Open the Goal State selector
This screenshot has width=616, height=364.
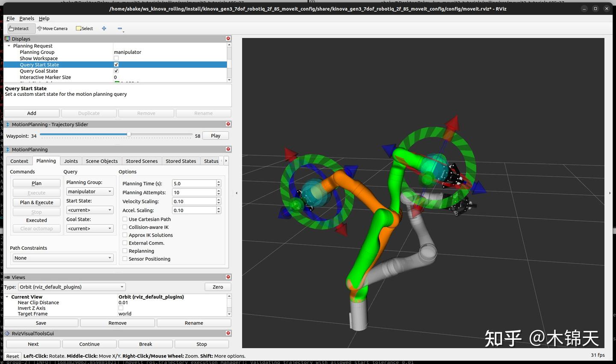coord(89,228)
